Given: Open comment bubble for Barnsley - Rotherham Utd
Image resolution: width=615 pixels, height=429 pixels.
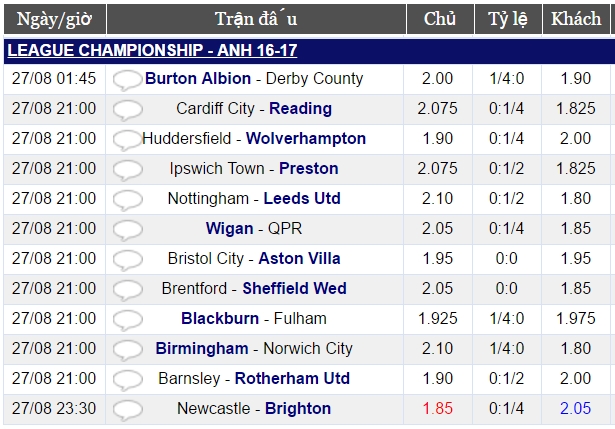Looking at the screenshot, I should 127,380.
